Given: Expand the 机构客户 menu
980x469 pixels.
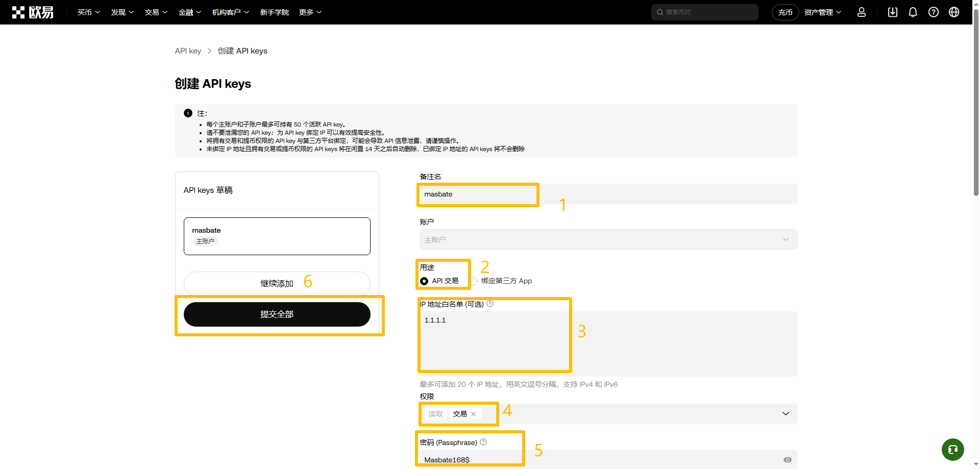Looking at the screenshot, I should coord(231,12).
